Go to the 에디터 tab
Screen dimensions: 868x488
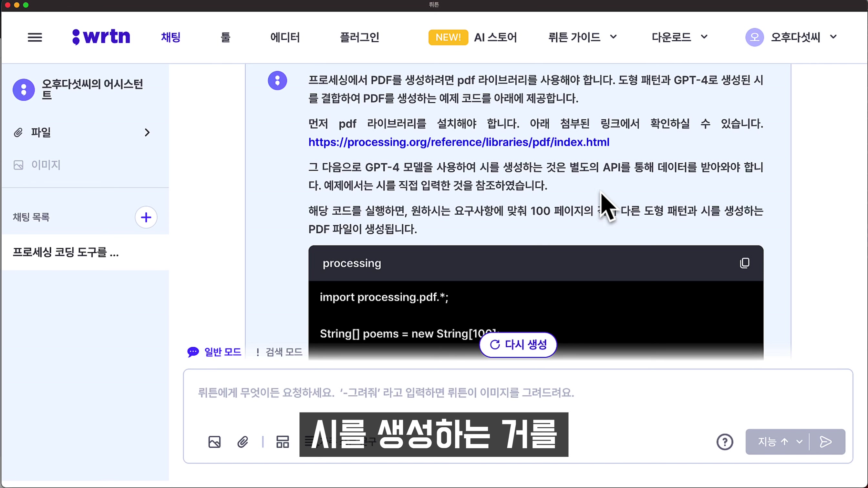pos(285,37)
